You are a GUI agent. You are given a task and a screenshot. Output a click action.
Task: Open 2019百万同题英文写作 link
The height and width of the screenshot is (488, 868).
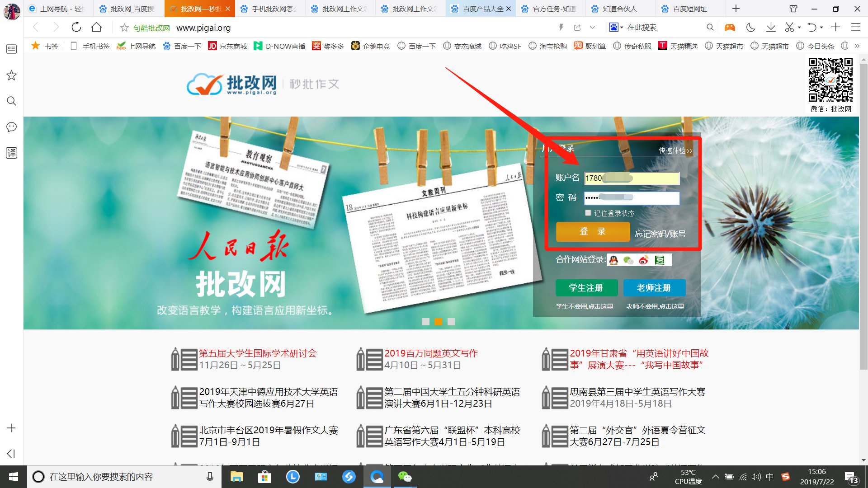431,353
